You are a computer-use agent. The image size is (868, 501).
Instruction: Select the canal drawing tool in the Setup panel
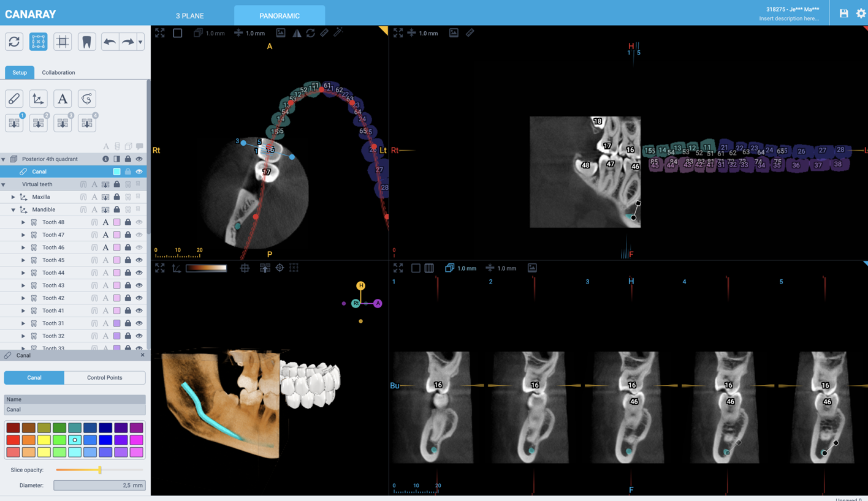(x=13, y=99)
